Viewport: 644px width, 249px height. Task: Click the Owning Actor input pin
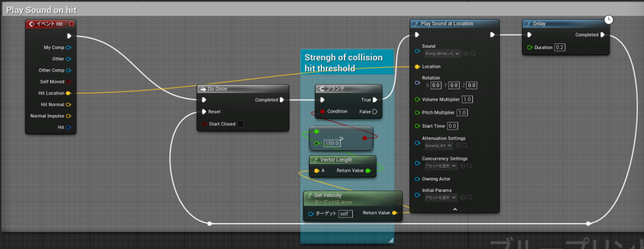pos(418,179)
